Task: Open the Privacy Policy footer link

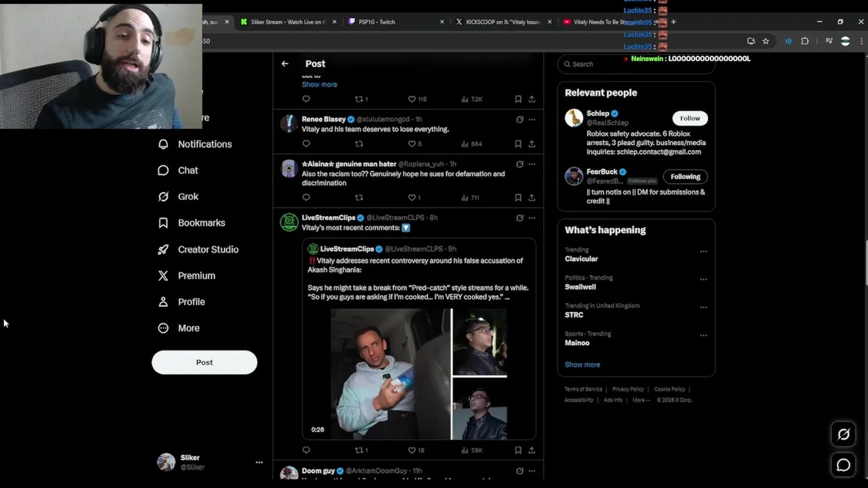Action: [x=628, y=390]
